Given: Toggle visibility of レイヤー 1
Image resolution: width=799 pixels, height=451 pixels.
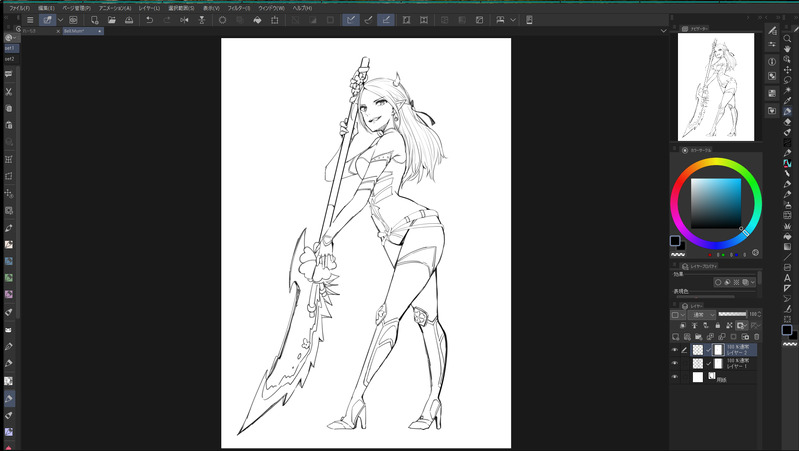Looking at the screenshot, I should click(675, 363).
